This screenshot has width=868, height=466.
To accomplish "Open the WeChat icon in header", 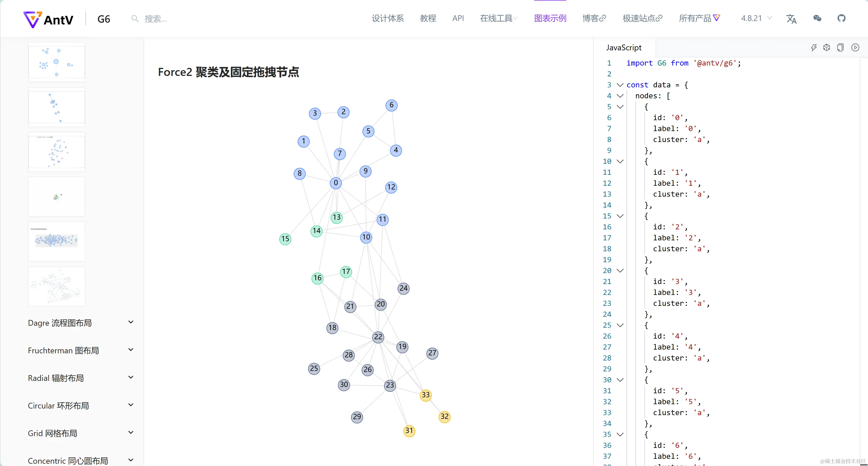I will click(x=817, y=18).
